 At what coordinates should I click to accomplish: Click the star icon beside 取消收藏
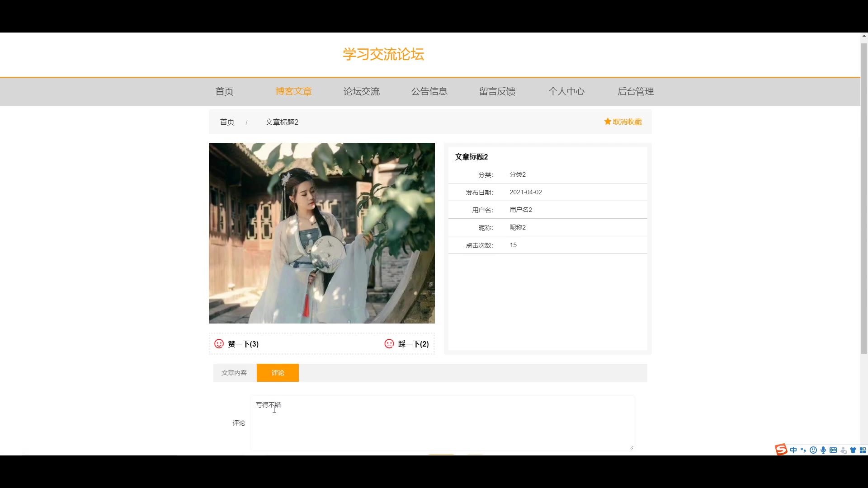(608, 122)
